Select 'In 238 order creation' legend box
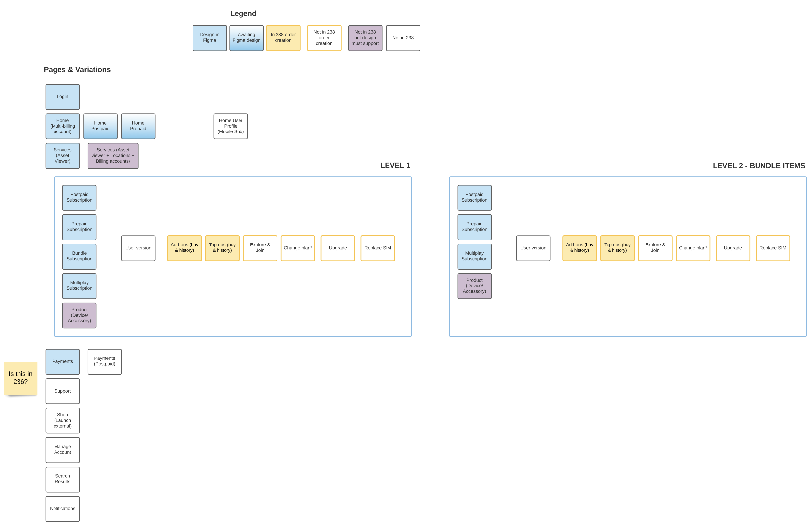 (283, 38)
